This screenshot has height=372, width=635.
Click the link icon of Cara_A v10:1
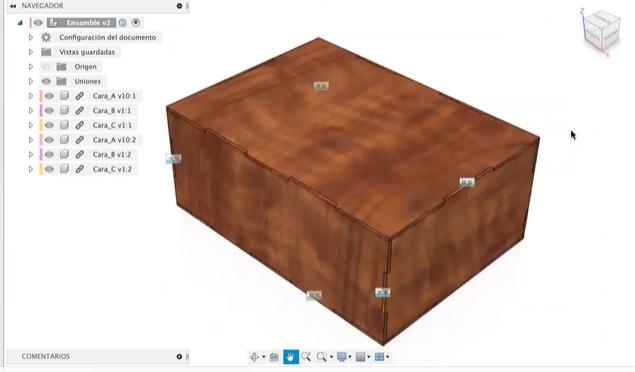pyautogui.click(x=80, y=96)
